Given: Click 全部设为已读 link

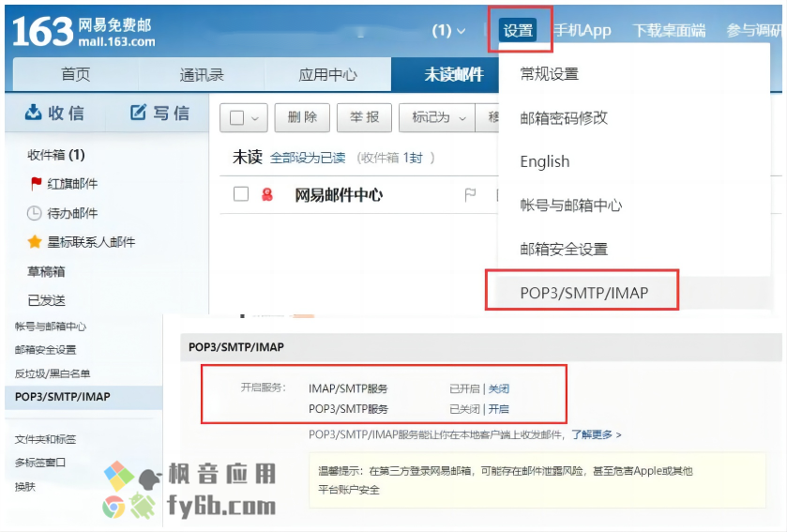Looking at the screenshot, I should (308, 158).
